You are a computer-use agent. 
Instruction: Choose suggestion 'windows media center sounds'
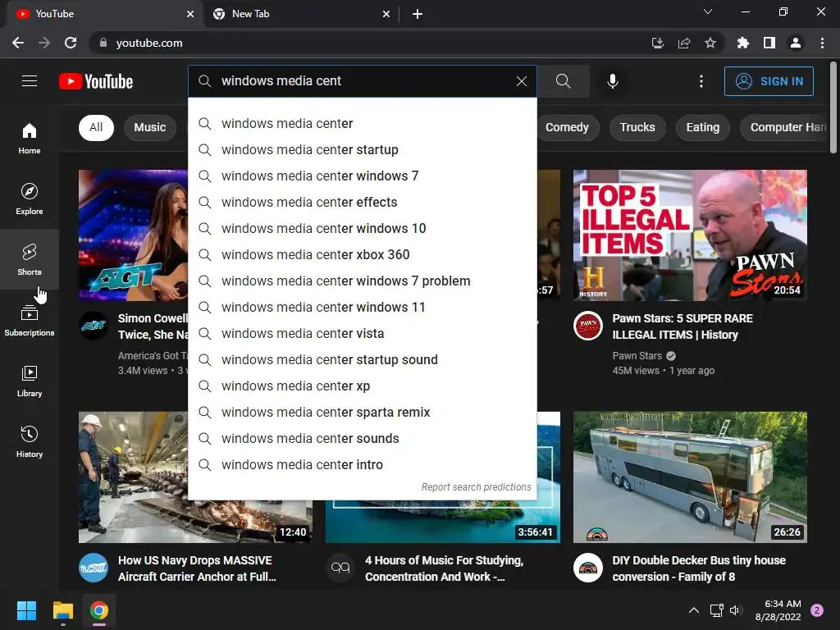362,439
